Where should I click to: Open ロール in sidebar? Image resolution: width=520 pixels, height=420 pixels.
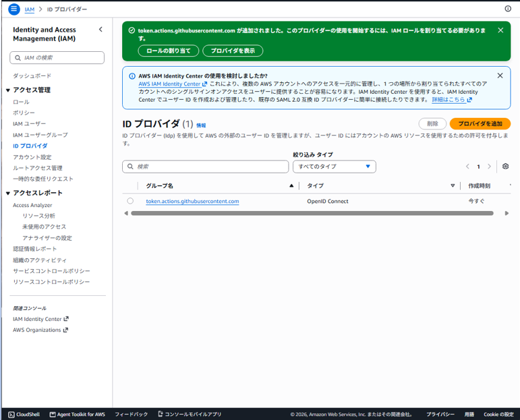(21, 102)
